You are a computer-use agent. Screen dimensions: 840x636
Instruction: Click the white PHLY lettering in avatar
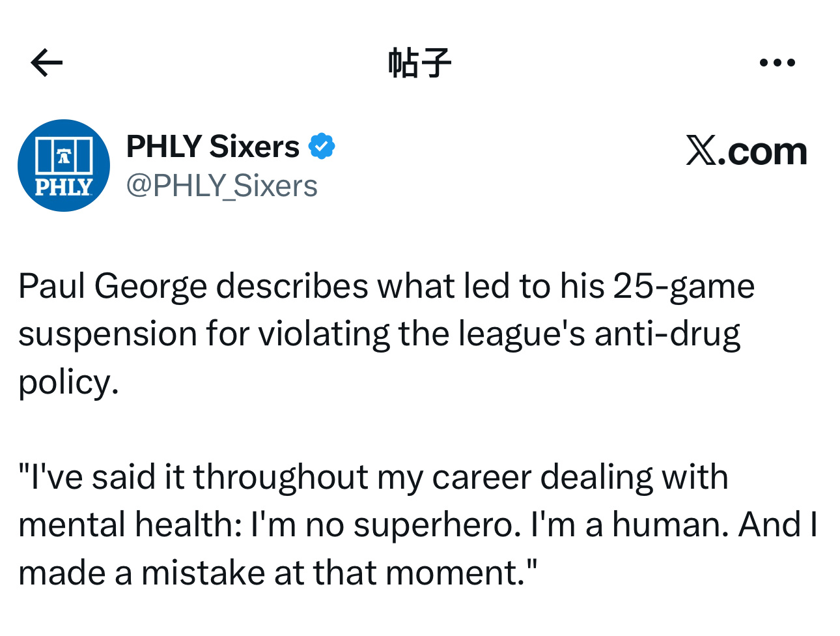[x=63, y=188]
